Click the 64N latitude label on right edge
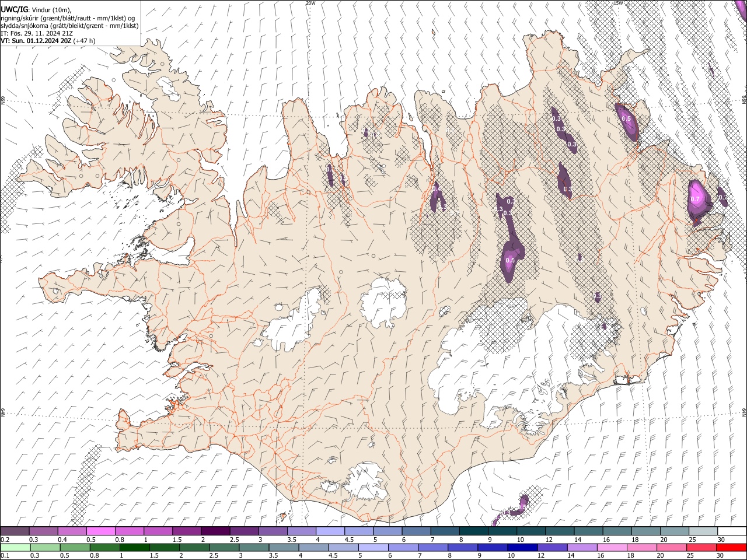Image resolution: width=747 pixels, height=560 pixels. [x=744, y=412]
